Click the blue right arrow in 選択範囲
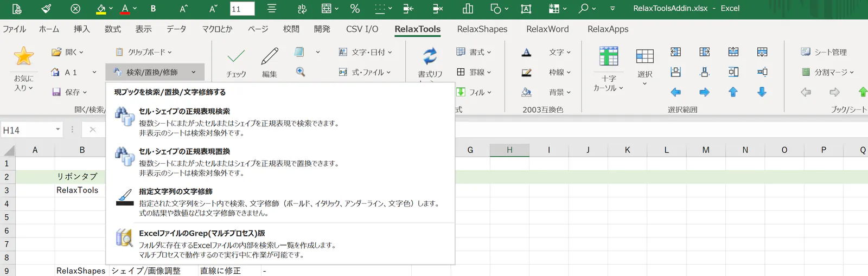The height and width of the screenshot is (276, 868). (704, 92)
